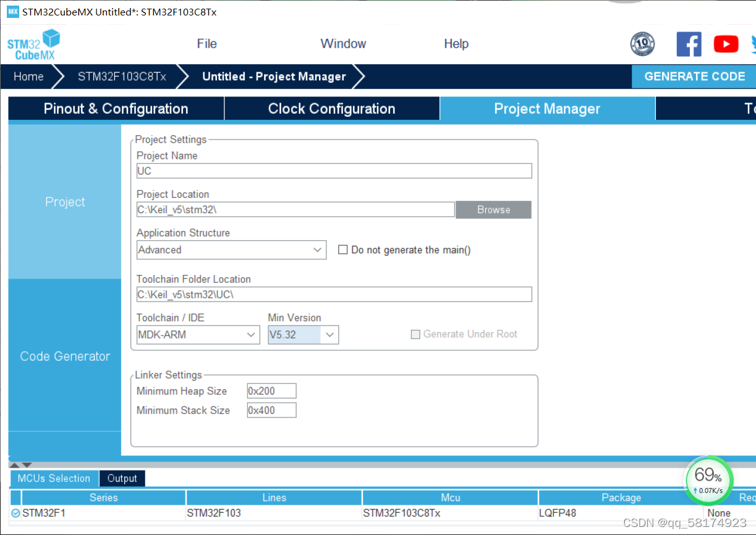
Task: Open the YouTube icon link
Action: pyautogui.click(x=726, y=44)
